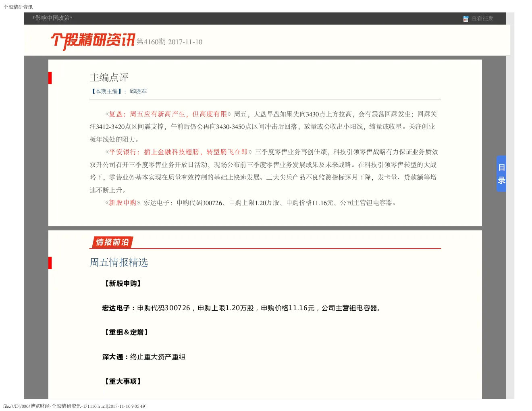Click the 【重组&定增】 subsection title

[127, 332]
